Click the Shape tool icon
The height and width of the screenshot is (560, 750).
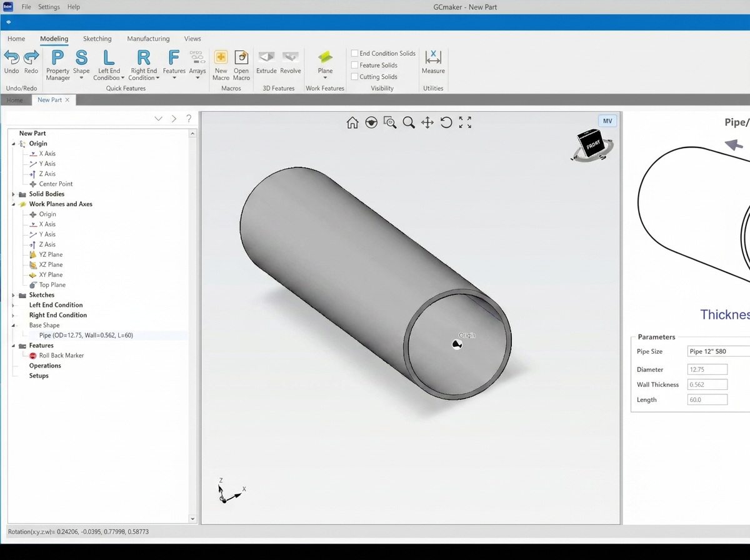81,57
